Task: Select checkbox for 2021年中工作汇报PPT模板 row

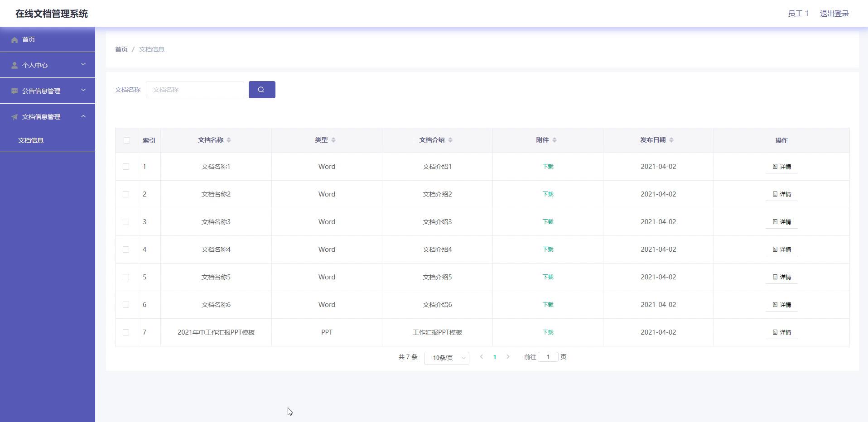Action: pyautogui.click(x=126, y=332)
